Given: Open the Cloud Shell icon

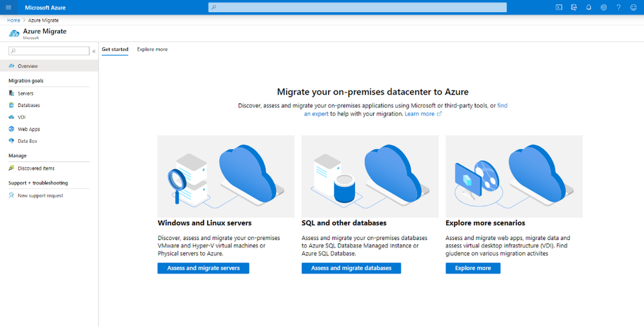Looking at the screenshot, I should 558,7.
